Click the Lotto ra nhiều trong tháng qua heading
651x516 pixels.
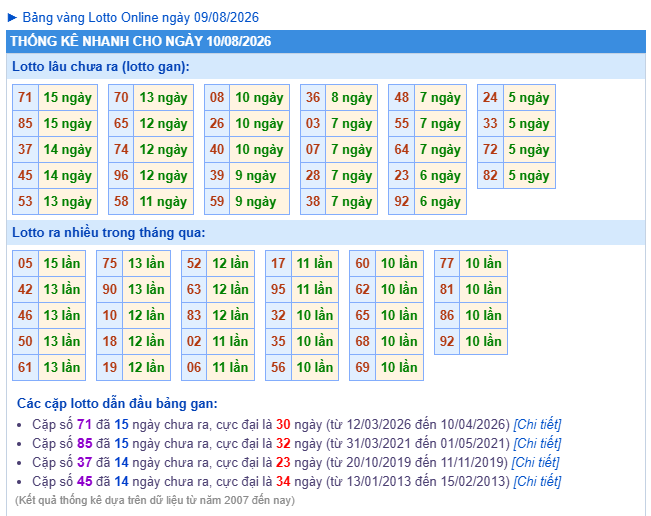pyautogui.click(x=109, y=232)
